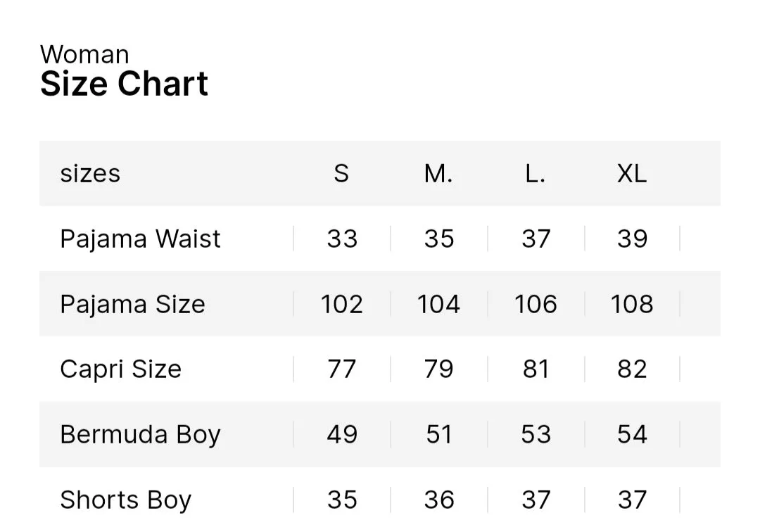The height and width of the screenshot is (532, 760).
Task: Click the Capri Size value 79
Action: pos(438,369)
